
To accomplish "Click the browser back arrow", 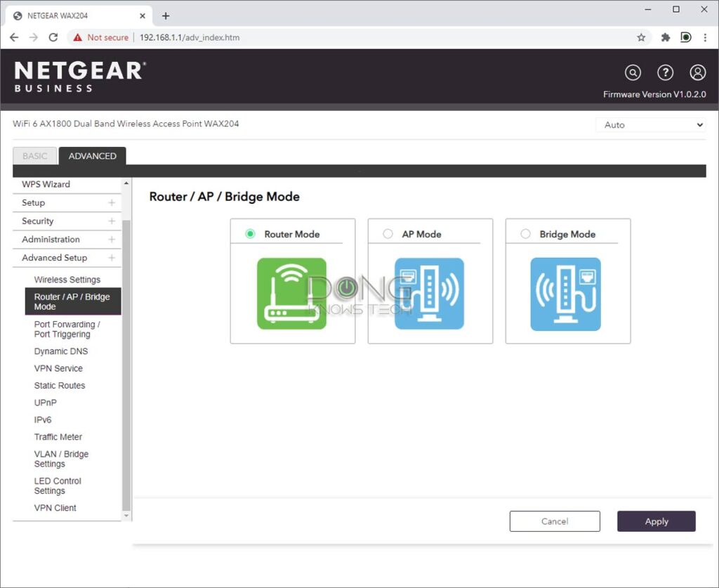I will coord(14,38).
